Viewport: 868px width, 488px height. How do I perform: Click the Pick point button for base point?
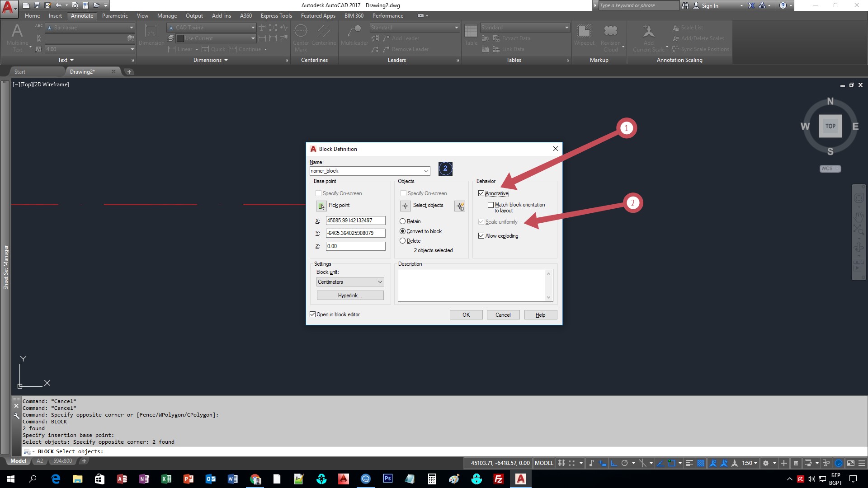pyautogui.click(x=321, y=206)
